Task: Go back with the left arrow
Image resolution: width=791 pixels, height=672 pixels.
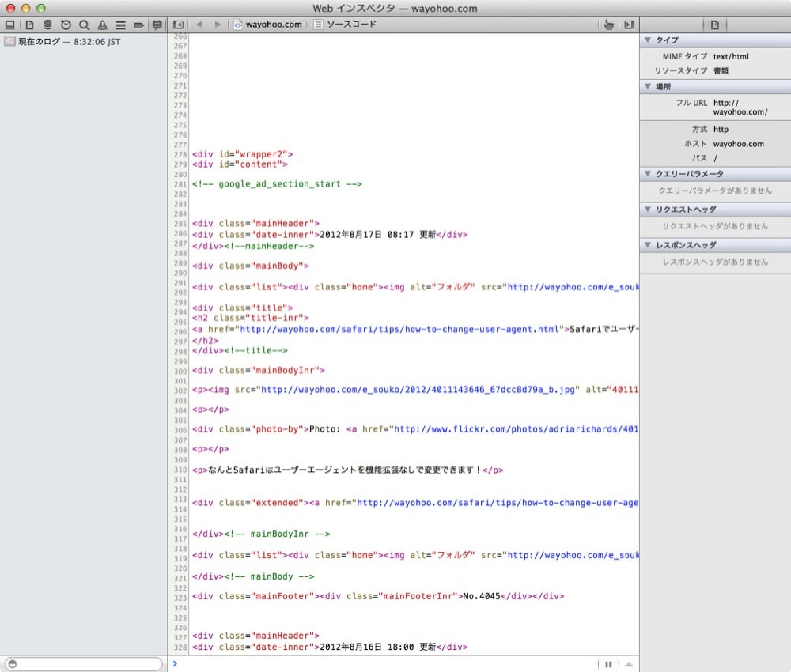Action: click(199, 25)
